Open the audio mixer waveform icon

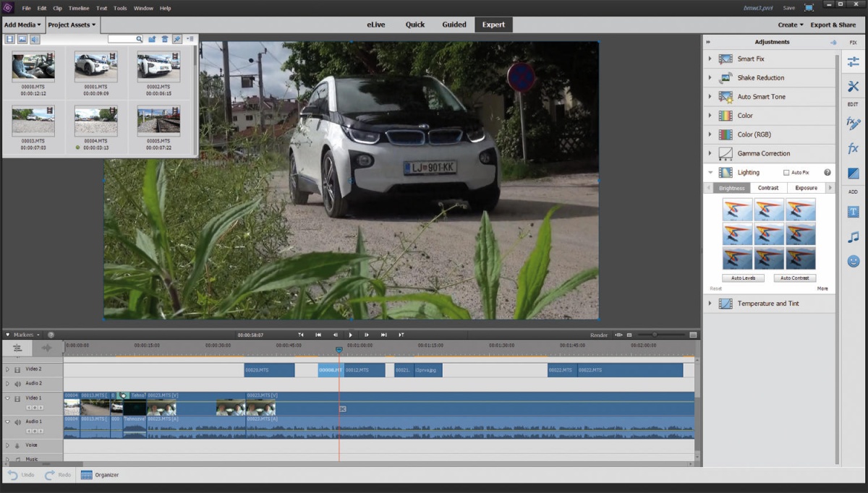coord(47,348)
